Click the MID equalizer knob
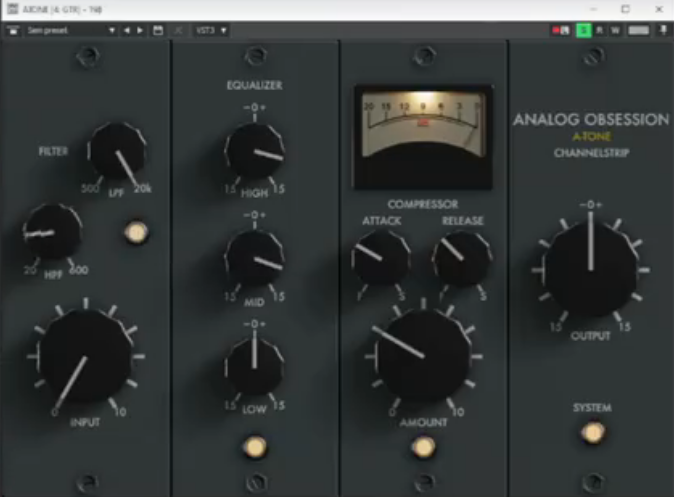The image size is (674, 497). click(254, 259)
